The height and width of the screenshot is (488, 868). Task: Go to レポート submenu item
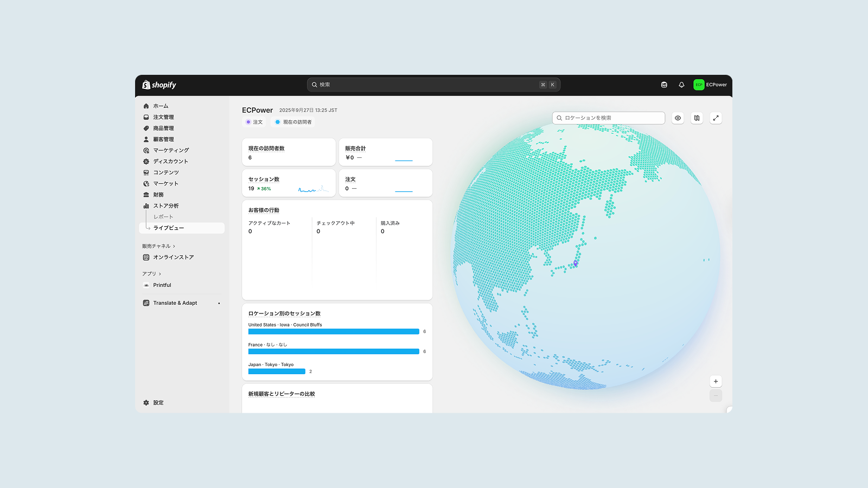(x=163, y=217)
